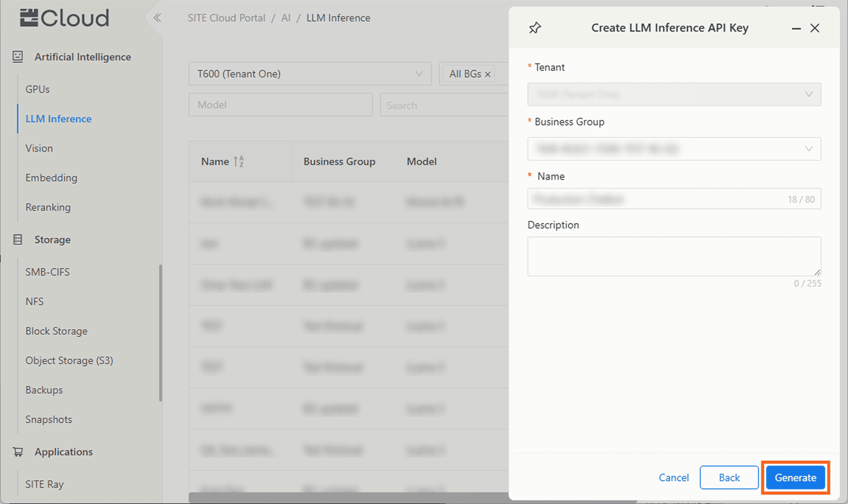848x504 pixels.
Task: Click the Applications cart icon
Action: click(x=18, y=452)
